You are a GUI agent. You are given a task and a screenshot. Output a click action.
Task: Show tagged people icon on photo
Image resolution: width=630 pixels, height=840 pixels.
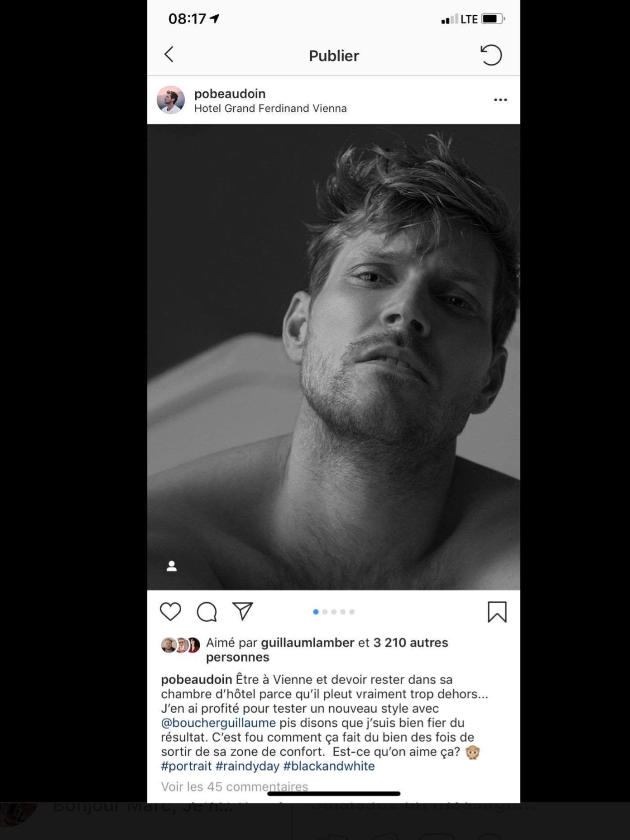tap(171, 566)
